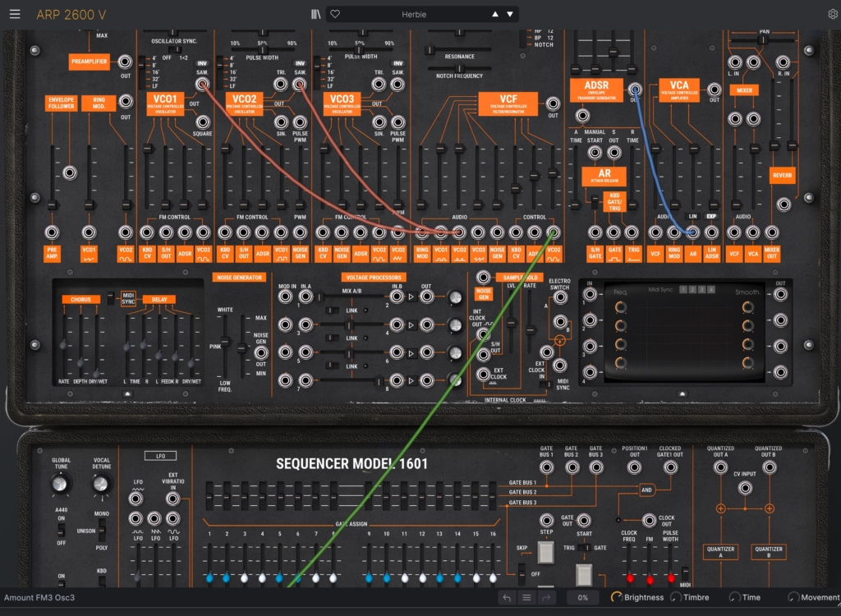This screenshot has height=616, width=841.
Task: Open the edit history list
Action: tap(527, 598)
